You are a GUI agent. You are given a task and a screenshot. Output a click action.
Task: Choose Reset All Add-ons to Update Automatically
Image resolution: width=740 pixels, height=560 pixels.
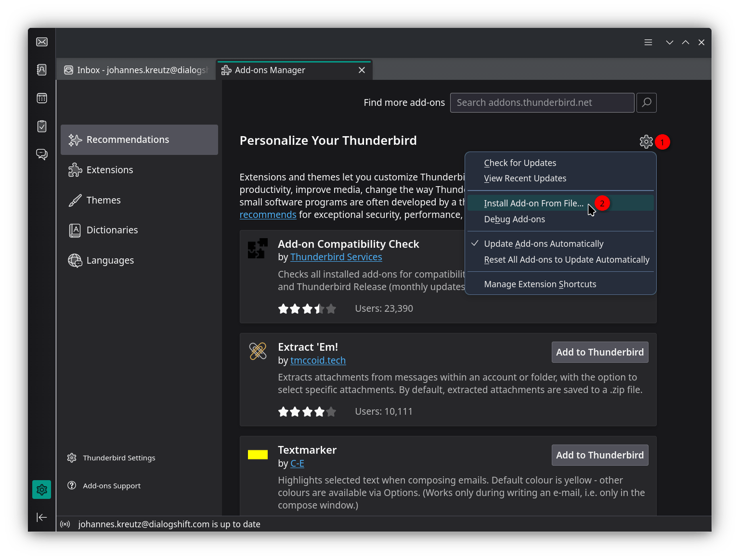pyautogui.click(x=560, y=260)
